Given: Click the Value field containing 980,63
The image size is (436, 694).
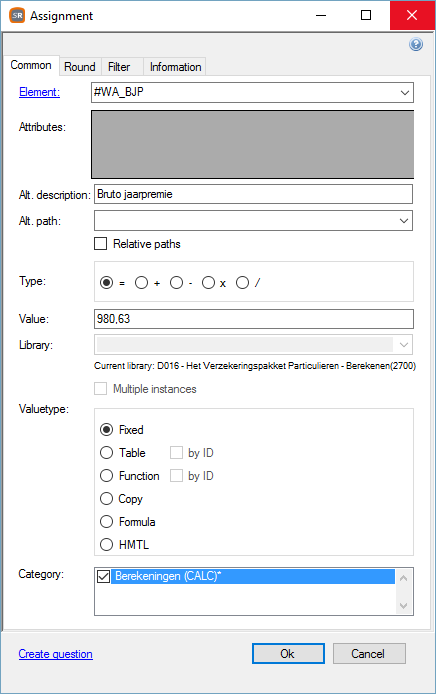Looking at the screenshot, I should [254, 319].
